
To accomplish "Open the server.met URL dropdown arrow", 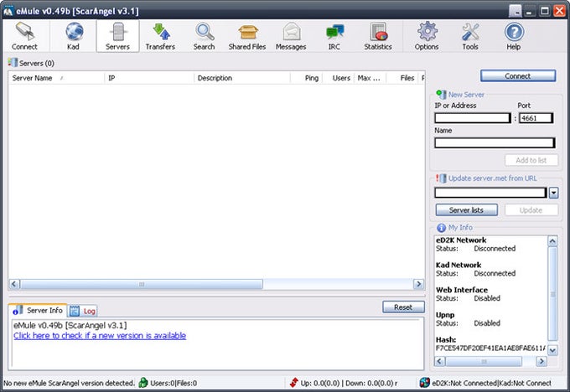I will point(553,193).
